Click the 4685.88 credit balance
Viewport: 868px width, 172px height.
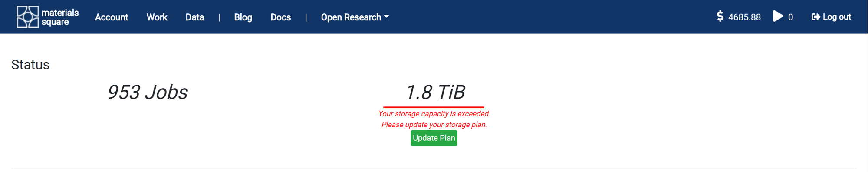744,17
